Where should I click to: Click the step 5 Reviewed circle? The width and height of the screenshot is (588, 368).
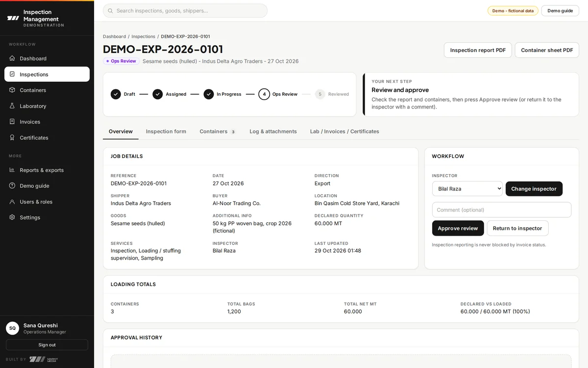[x=320, y=94]
